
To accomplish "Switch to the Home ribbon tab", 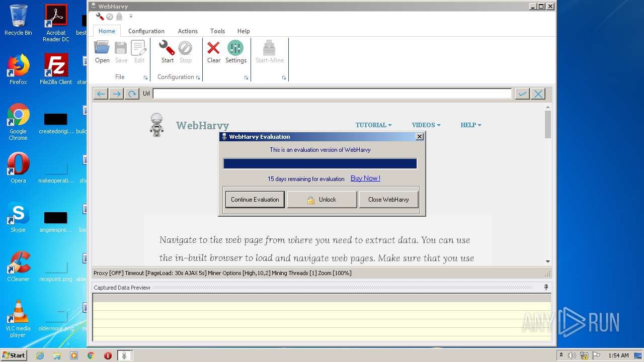I will click(107, 31).
